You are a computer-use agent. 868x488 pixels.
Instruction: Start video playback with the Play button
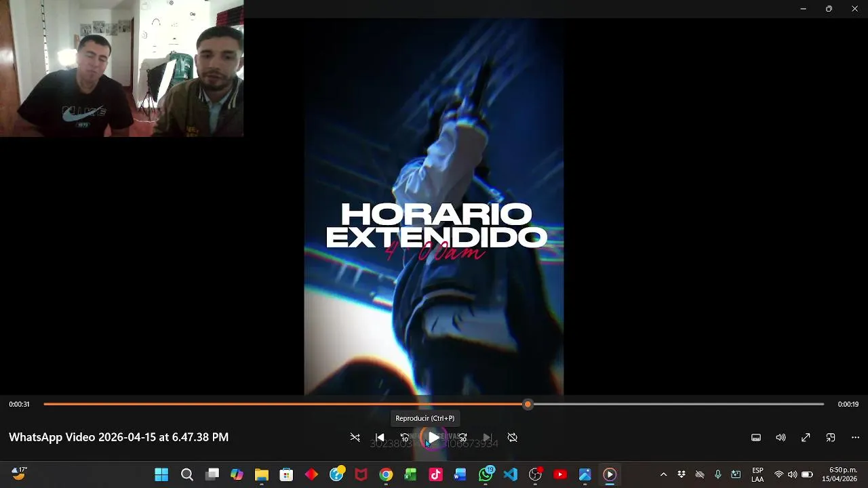[433, 438]
